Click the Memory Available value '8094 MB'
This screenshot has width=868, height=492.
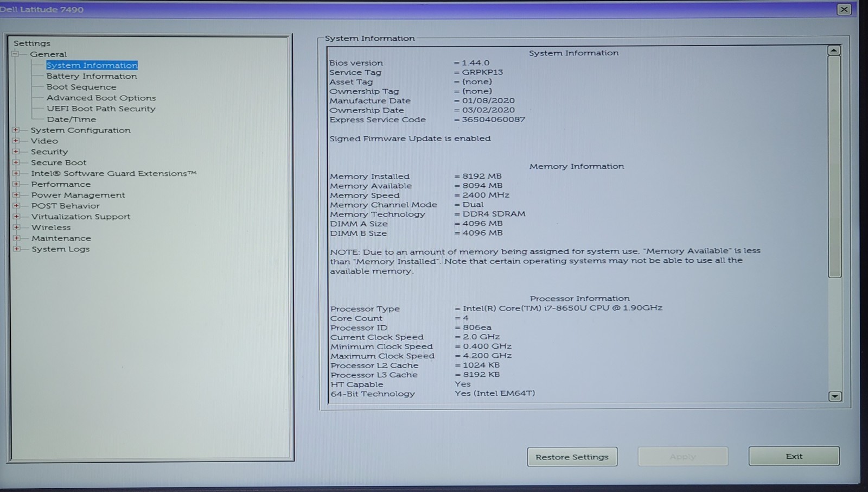[x=482, y=185]
